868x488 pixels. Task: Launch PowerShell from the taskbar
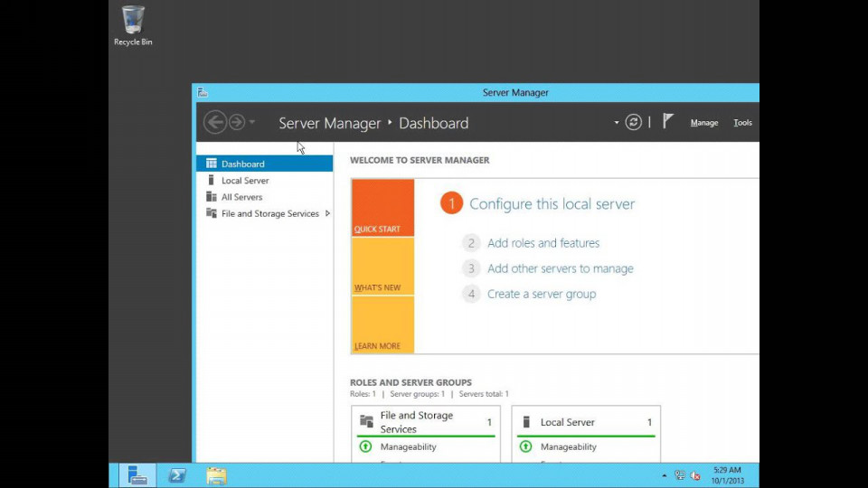point(177,475)
